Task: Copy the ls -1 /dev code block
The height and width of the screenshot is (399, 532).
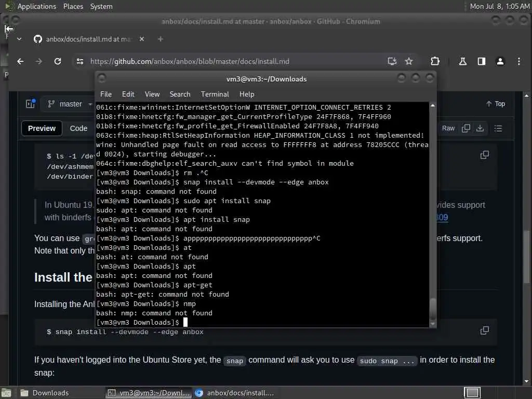Action: tap(485, 155)
